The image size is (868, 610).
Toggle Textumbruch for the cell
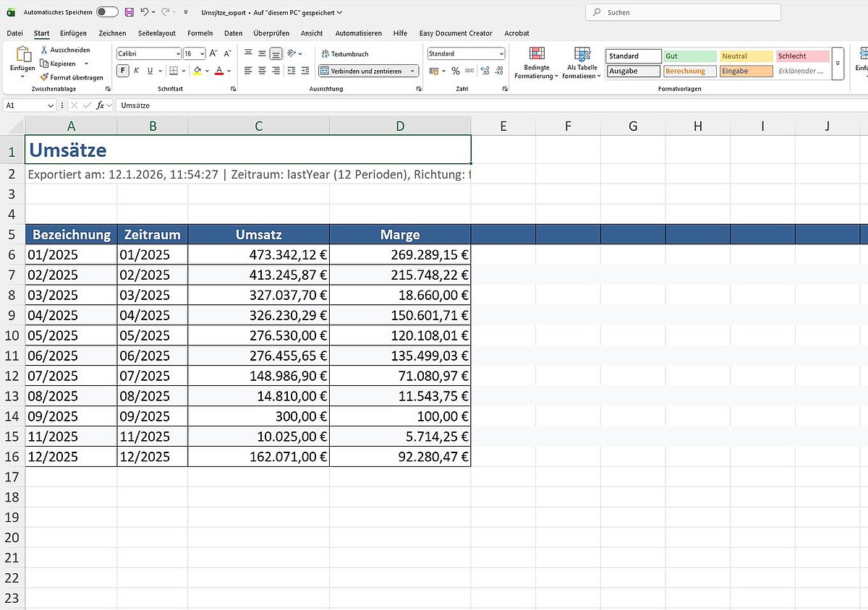click(345, 54)
